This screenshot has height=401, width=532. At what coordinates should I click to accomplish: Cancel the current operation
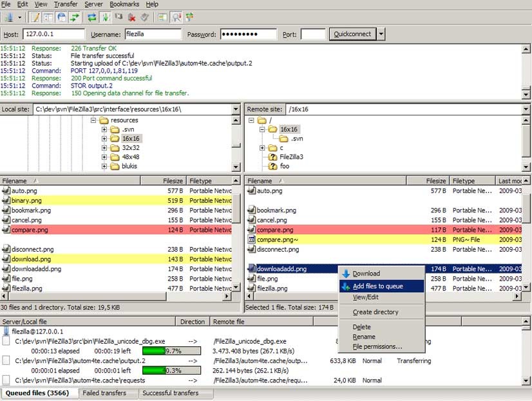119,17
